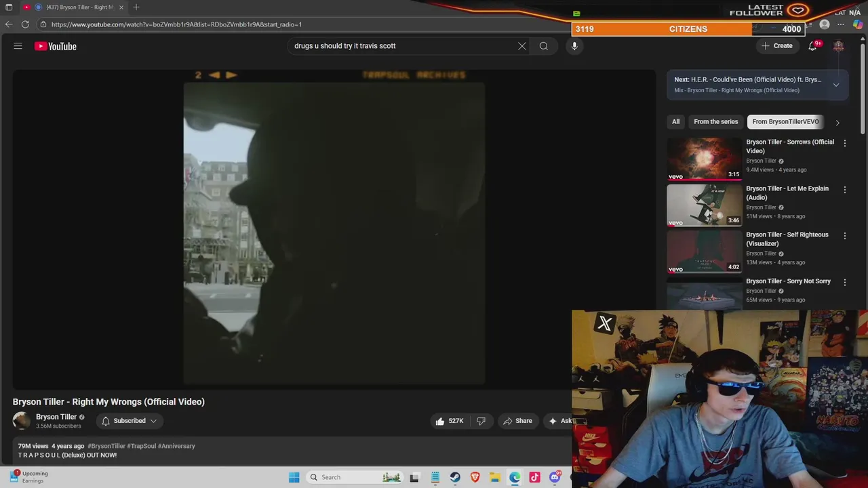This screenshot has width=868, height=488.
Task: Clear the search box text
Action: 522,46
